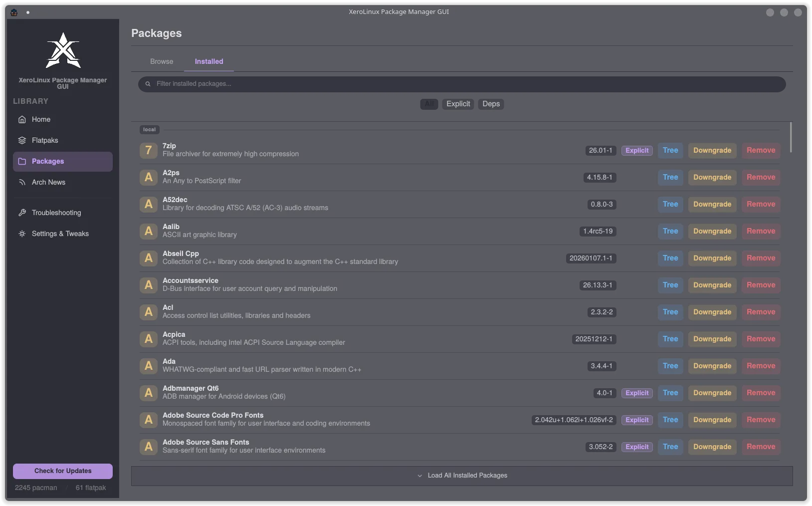Click the Accountsservice package letter icon
Image resolution: width=812 pixels, height=506 pixels.
(149, 285)
